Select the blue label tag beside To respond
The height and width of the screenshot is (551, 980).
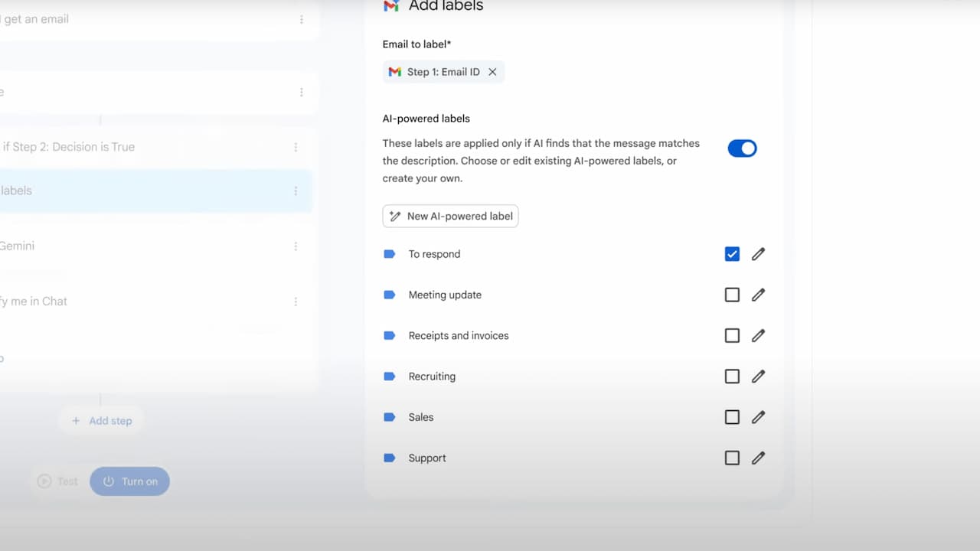click(x=390, y=253)
